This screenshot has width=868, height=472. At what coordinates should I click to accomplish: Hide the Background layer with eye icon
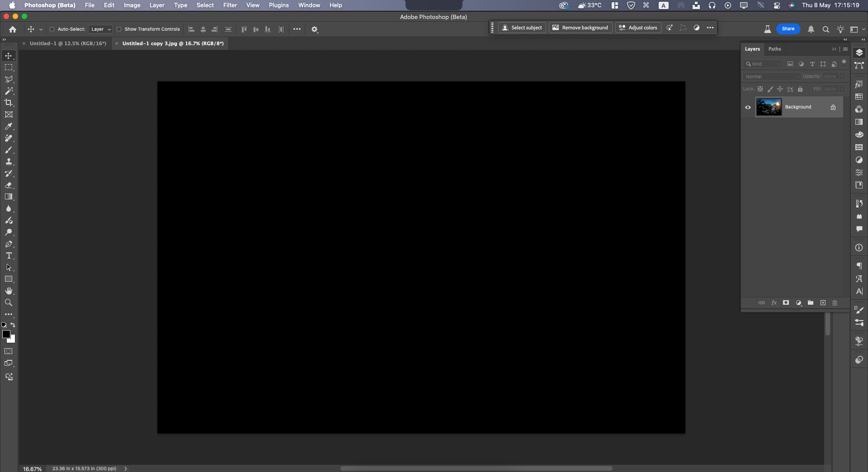click(x=748, y=108)
